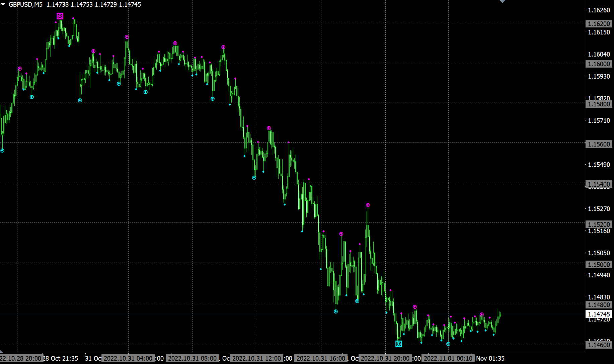
Task: Click the highlighted 1.14800 price level label
Action: (599, 305)
